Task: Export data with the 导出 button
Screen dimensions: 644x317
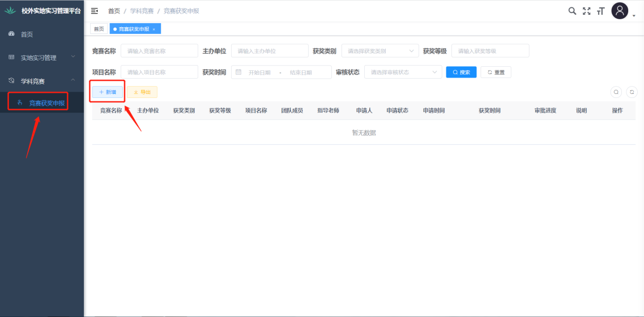Action: (x=142, y=92)
